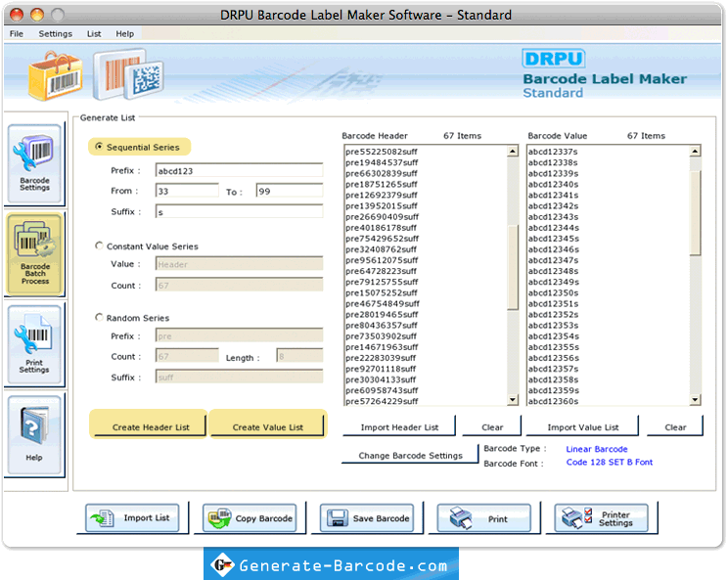
Task: Click the Random Series Length field
Action: coord(300,356)
